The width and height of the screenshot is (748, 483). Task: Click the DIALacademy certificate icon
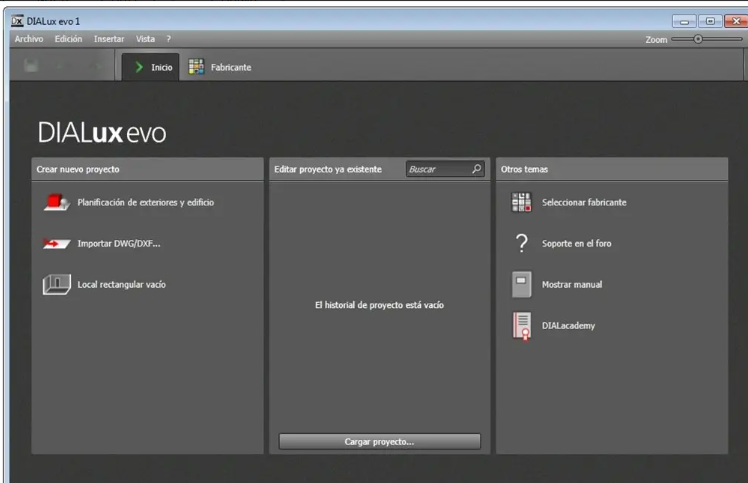(522, 326)
